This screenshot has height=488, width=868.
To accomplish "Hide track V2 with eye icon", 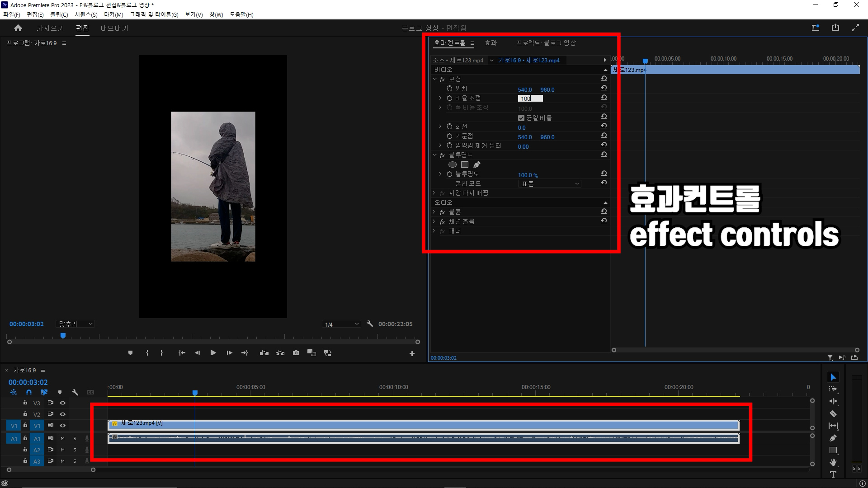I will (63, 414).
